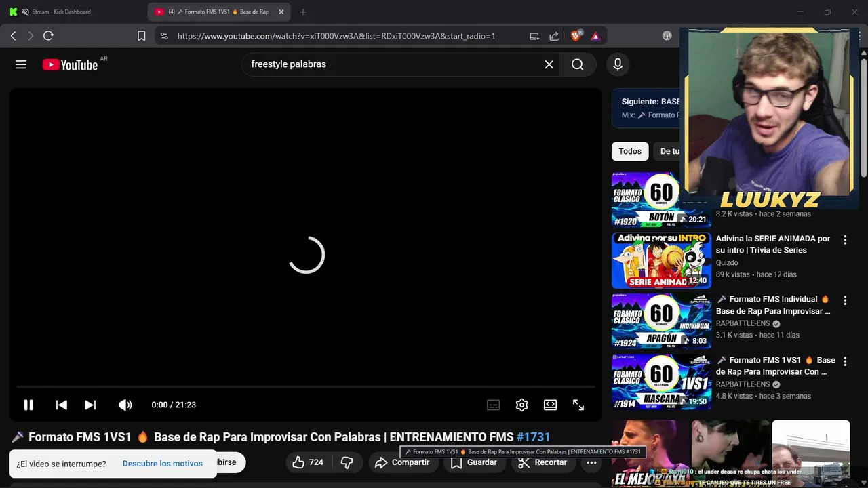This screenshot has width=868, height=488.
Task: Select the 'Todos' filter chip
Action: tap(630, 151)
